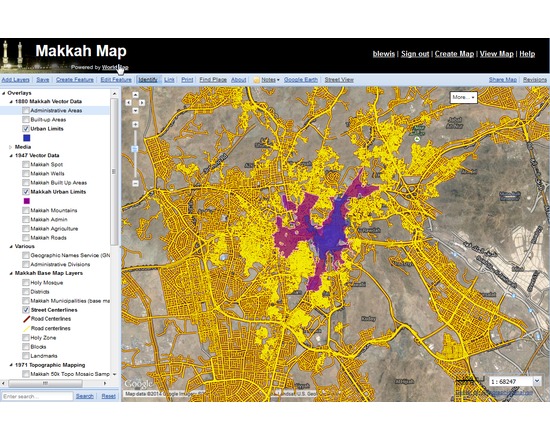The width and height of the screenshot is (550, 440).
Task: Click Add Layers in the toolbar
Action: (15, 80)
